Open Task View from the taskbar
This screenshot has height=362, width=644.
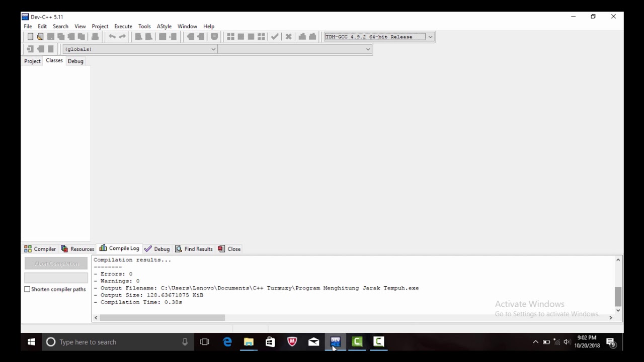204,342
